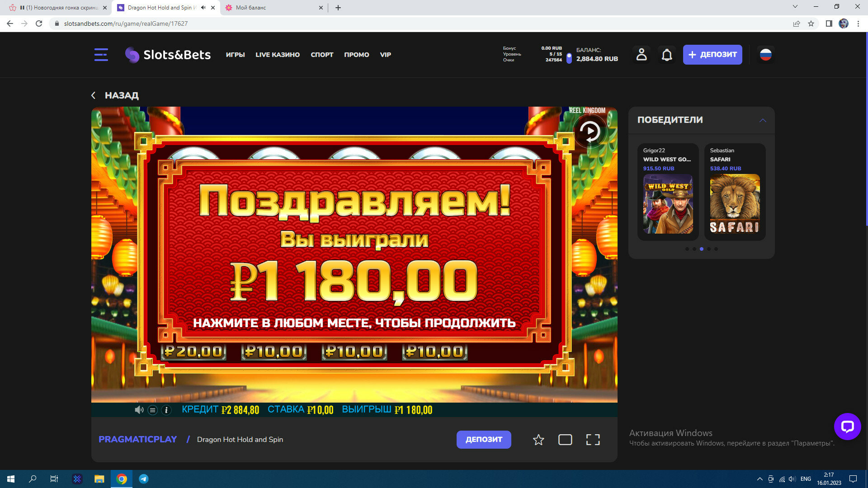This screenshot has height=488, width=868.
Task: Open the language flag selector
Action: point(765,55)
